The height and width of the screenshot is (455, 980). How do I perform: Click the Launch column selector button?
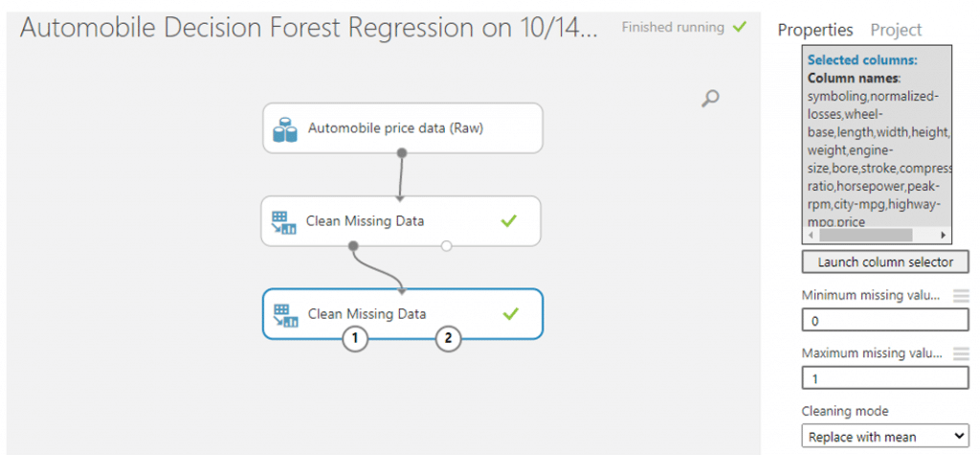click(885, 262)
